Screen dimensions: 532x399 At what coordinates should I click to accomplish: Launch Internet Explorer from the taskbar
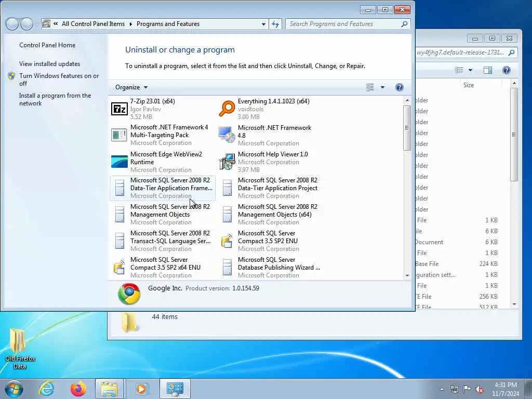46,389
